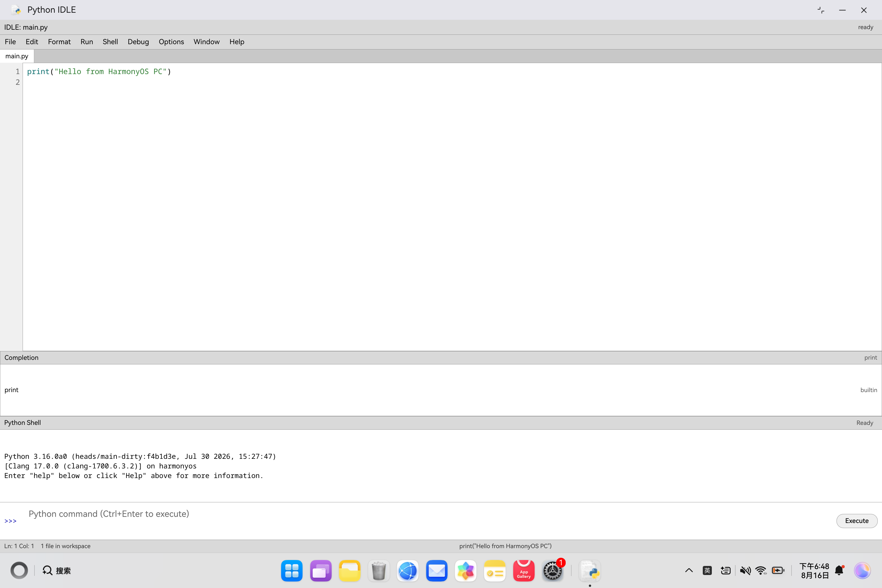Click the Python IDLE title bar icon

(16, 10)
